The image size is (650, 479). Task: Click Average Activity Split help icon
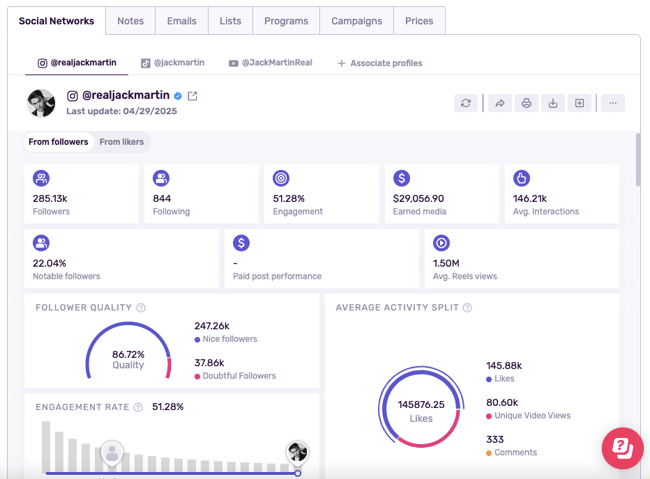tap(467, 308)
